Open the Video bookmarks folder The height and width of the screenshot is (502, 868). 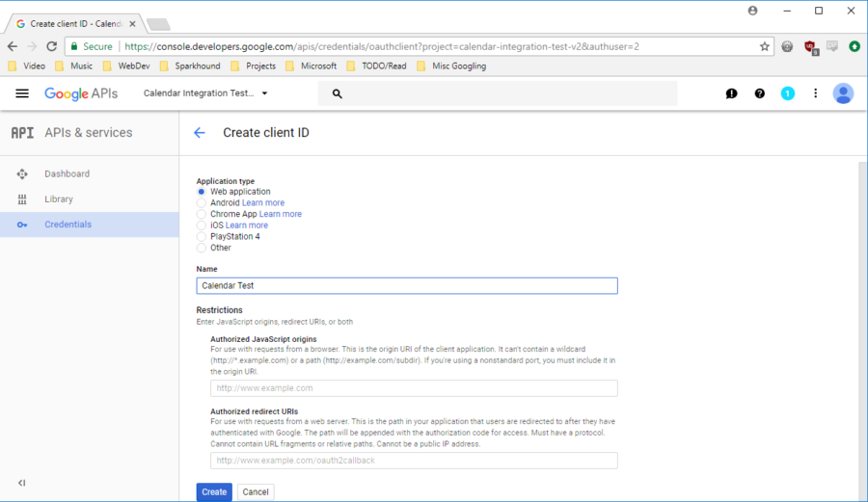pyautogui.click(x=27, y=66)
